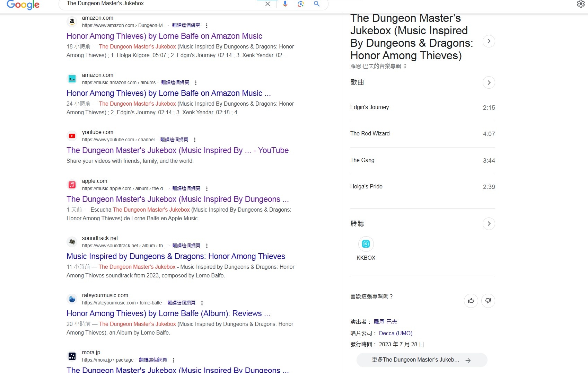Screen dimensions: 588x373
Task: Open YouTube channel result title
Action: [x=177, y=150]
